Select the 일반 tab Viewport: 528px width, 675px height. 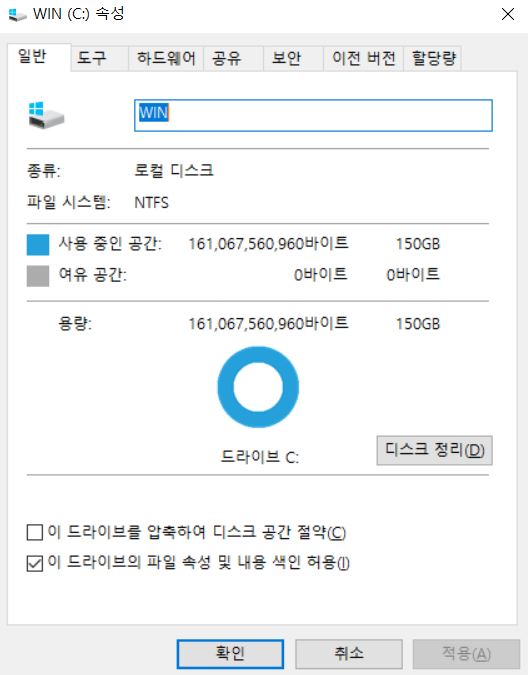tap(39, 57)
